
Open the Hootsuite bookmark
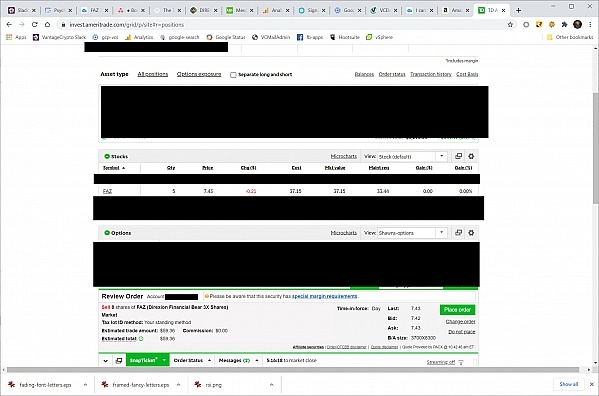[345, 37]
